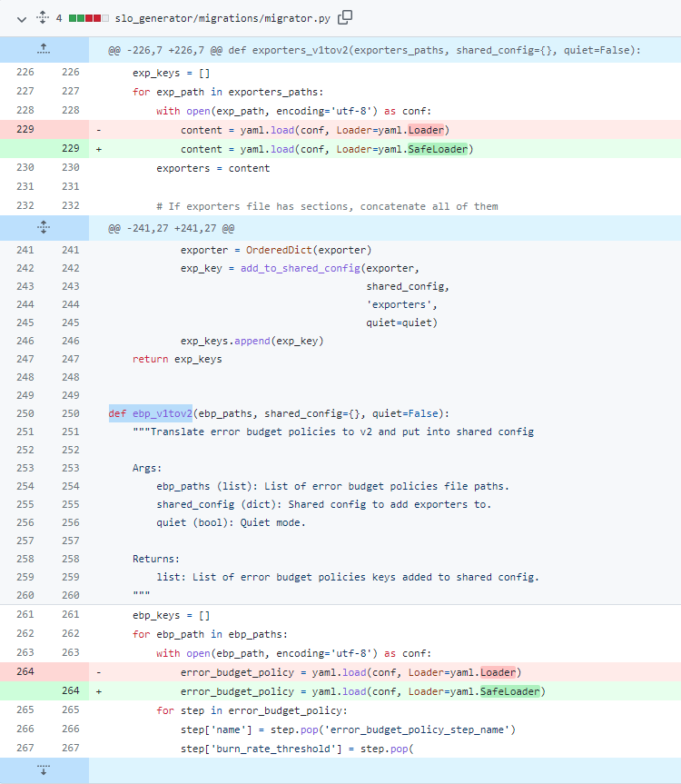681x784 pixels.
Task: Click the 'ebp_keys = []' line
Action: tap(171, 616)
